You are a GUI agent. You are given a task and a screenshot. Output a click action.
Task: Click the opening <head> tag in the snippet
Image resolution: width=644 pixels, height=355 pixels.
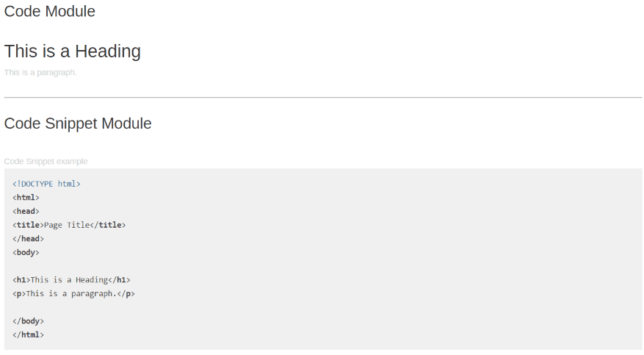26,211
